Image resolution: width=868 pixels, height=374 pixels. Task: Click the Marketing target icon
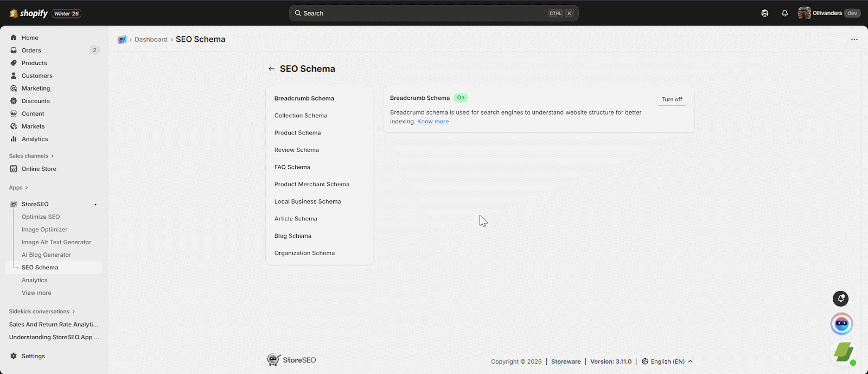14,88
